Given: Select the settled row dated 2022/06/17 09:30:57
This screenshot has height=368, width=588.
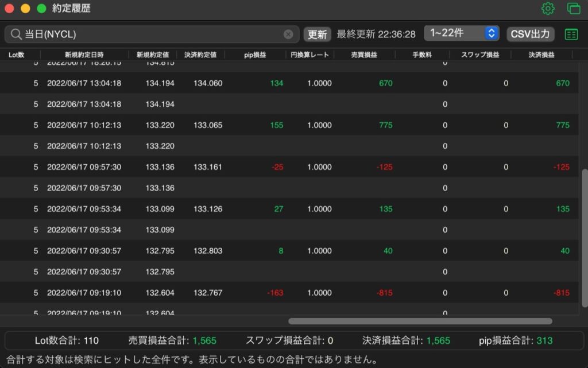Looking at the screenshot, I should (289, 251).
